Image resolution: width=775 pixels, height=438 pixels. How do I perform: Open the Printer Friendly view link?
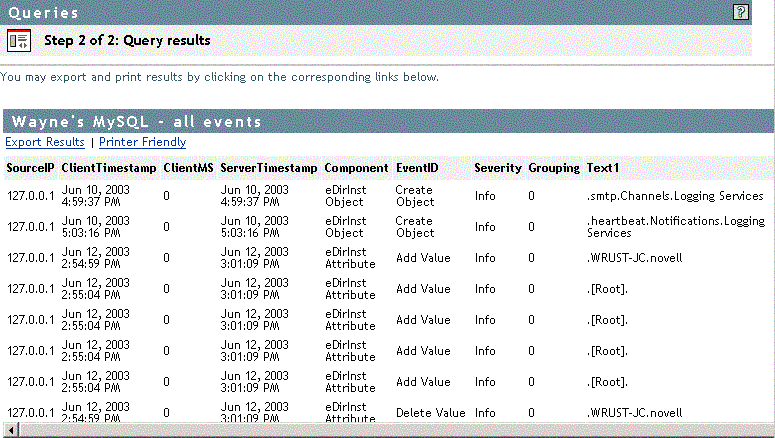(142, 142)
